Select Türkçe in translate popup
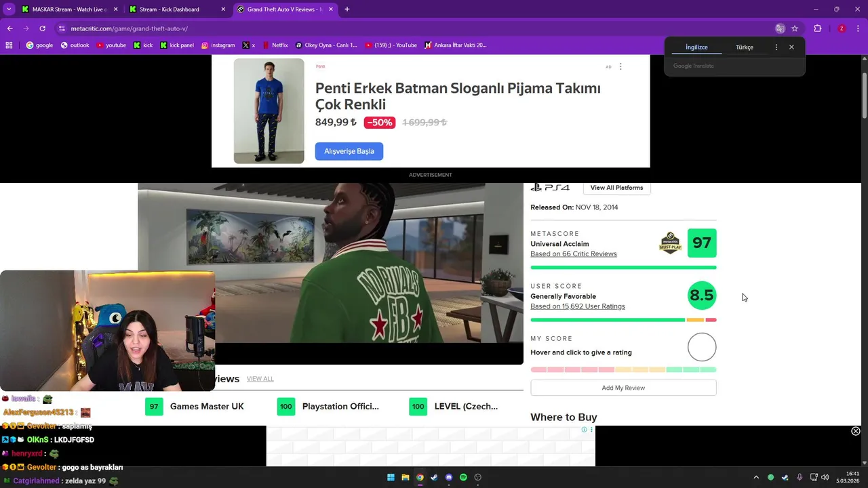Screen dimensions: 868x488 coord(745,47)
